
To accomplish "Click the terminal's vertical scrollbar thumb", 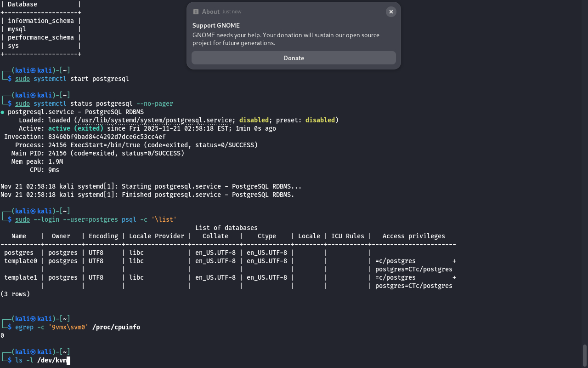I will click(585, 355).
